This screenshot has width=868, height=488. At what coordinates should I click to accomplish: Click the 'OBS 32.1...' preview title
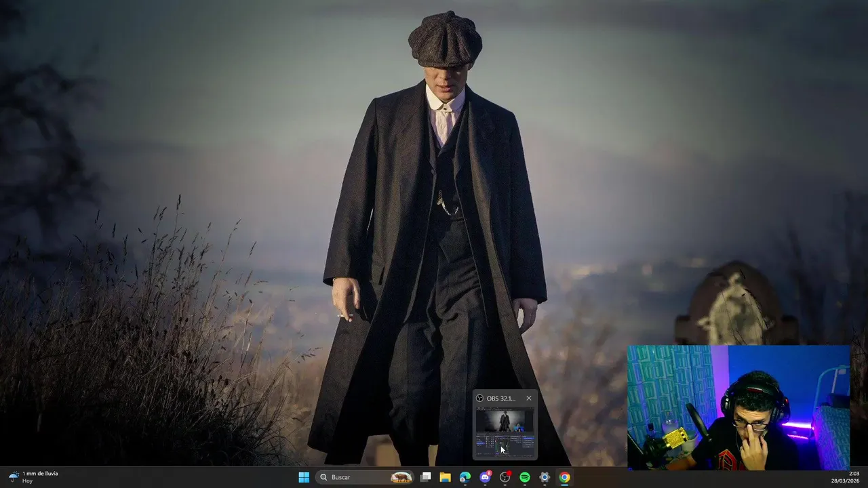(x=501, y=399)
